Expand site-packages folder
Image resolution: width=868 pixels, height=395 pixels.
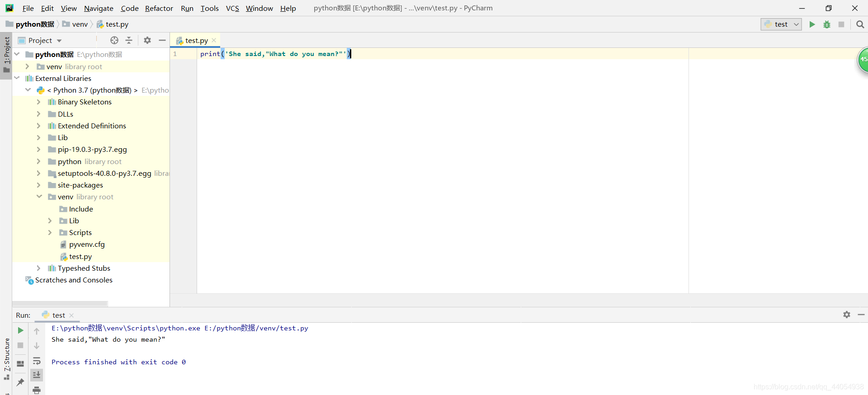(38, 185)
